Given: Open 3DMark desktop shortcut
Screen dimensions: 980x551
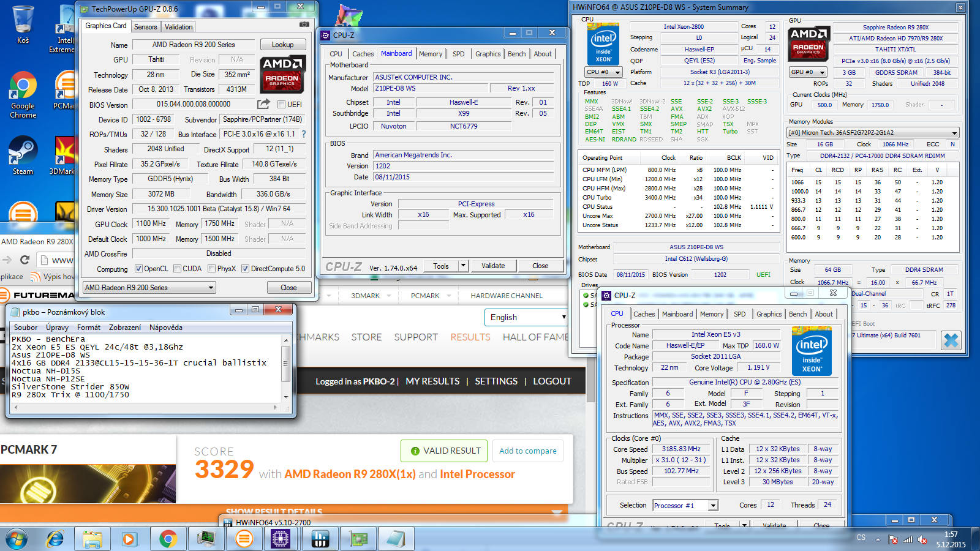Looking at the screenshot, I should tap(63, 155).
